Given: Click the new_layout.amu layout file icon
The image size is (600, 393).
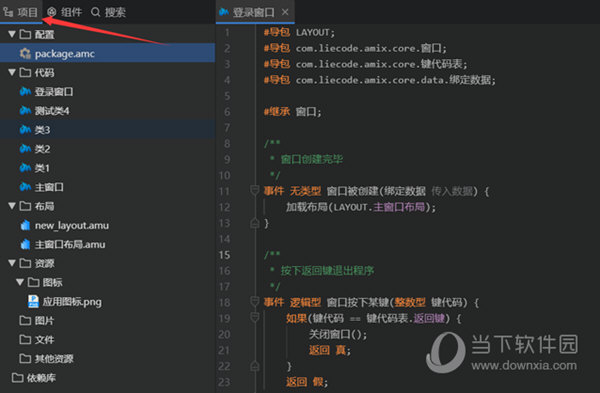Looking at the screenshot, I should pos(25,225).
